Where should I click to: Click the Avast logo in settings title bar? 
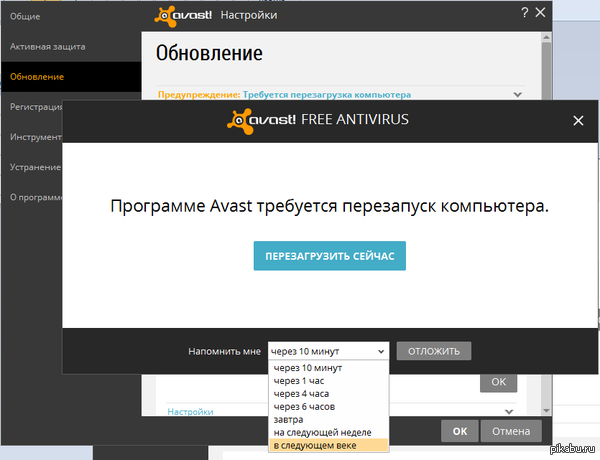click(x=183, y=16)
